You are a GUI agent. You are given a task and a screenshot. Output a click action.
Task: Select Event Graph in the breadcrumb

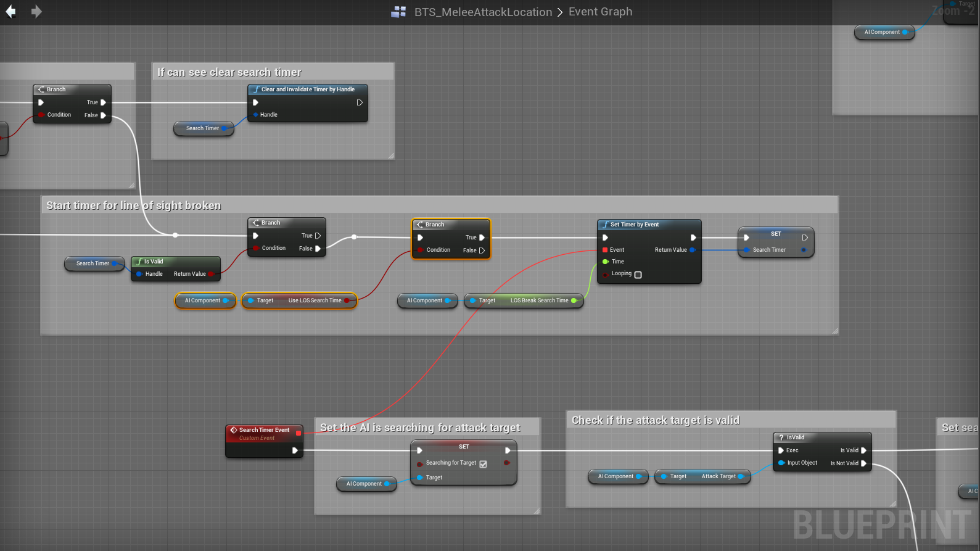[x=600, y=12]
